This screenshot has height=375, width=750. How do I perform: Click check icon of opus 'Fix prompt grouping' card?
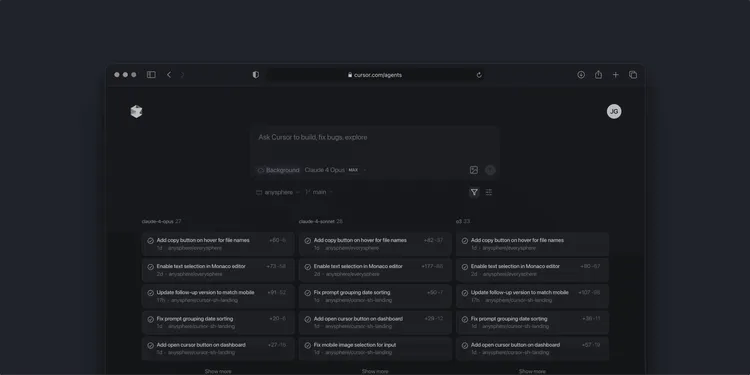point(150,319)
